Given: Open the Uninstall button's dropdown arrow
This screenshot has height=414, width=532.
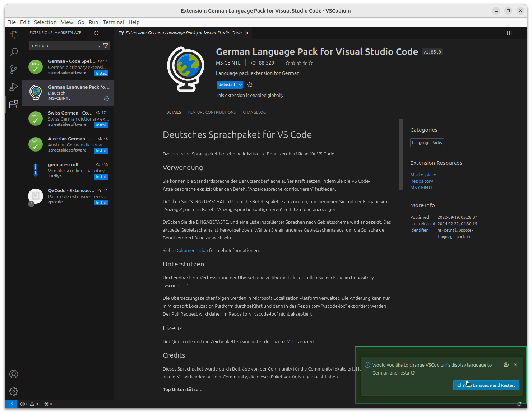Looking at the screenshot, I should pos(240,84).
